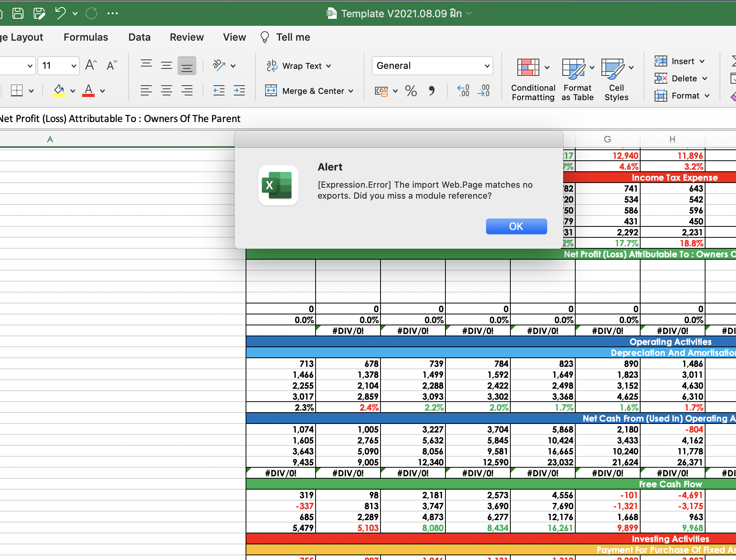This screenshot has width=736, height=560.
Task: Click the Format as Table icon
Action: point(573,68)
